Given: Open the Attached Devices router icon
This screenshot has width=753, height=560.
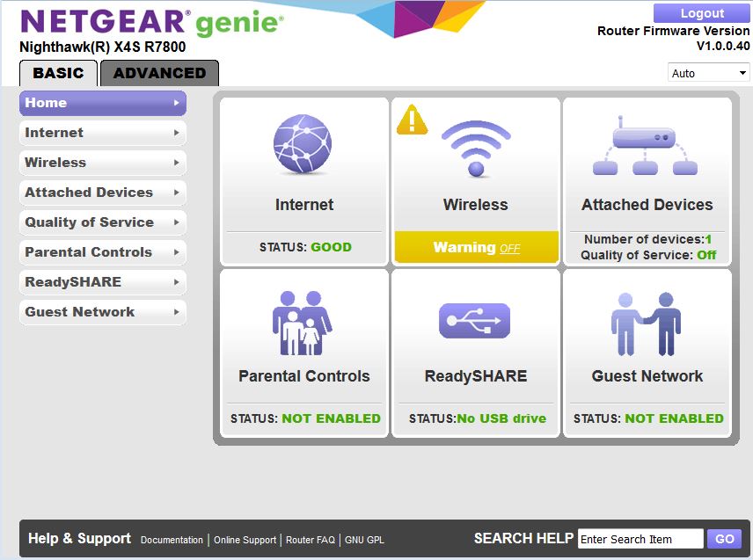Looking at the screenshot, I should [645, 145].
